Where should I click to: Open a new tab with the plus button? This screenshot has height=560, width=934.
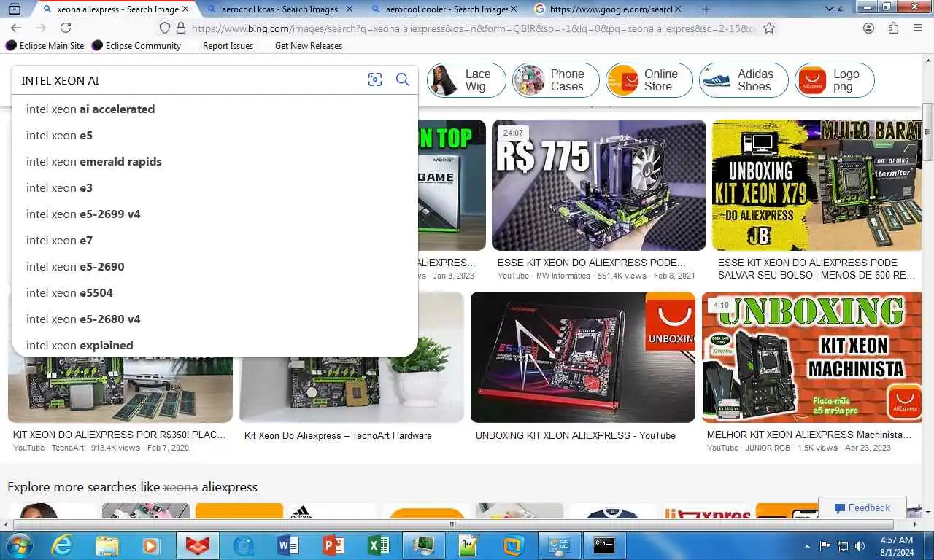[x=706, y=9]
